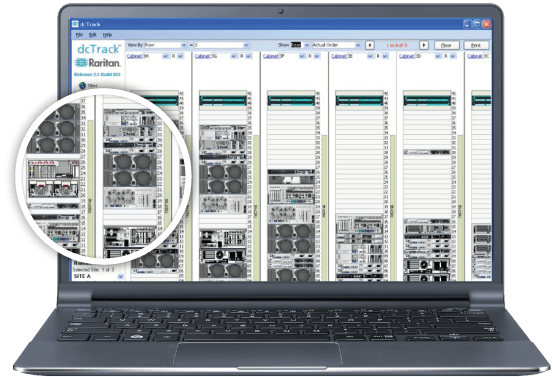Screen dimensions: 553x377
Task: Expand the cabinet 3F selector dropdown
Action: point(302,56)
